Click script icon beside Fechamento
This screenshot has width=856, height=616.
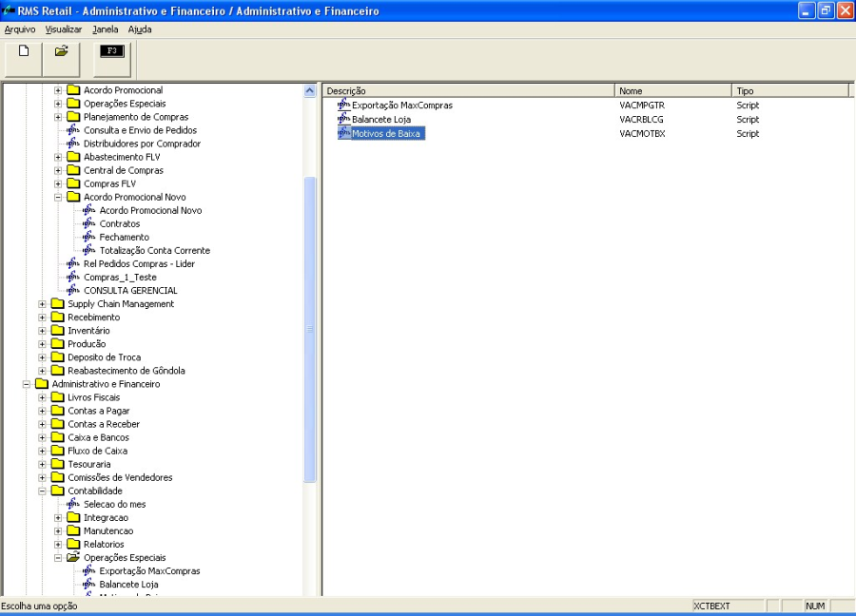click(x=88, y=237)
